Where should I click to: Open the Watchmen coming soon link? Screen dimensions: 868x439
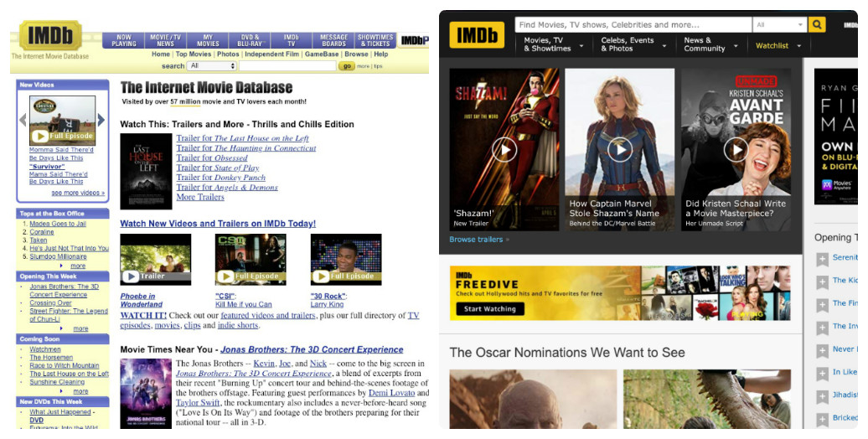[45, 349]
